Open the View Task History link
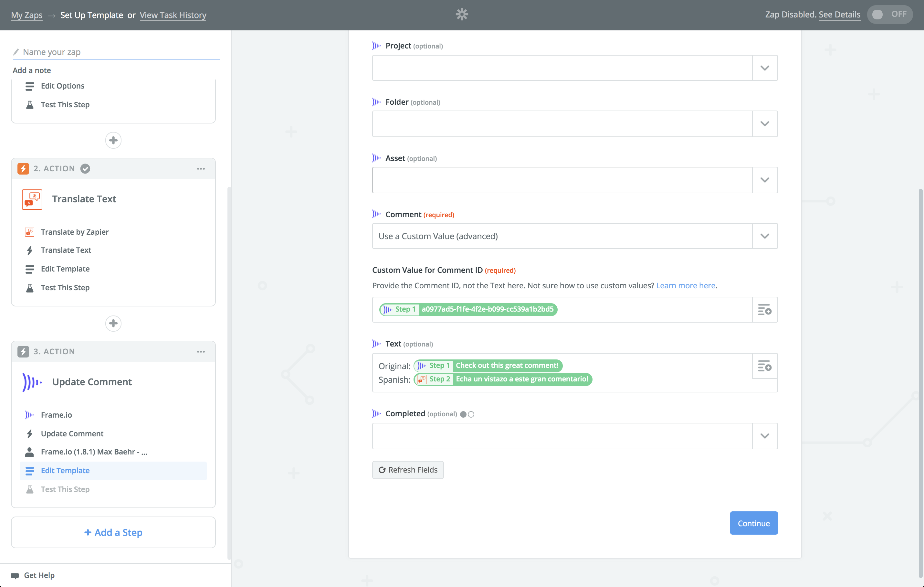The width and height of the screenshot is (924, 587). 173,15
